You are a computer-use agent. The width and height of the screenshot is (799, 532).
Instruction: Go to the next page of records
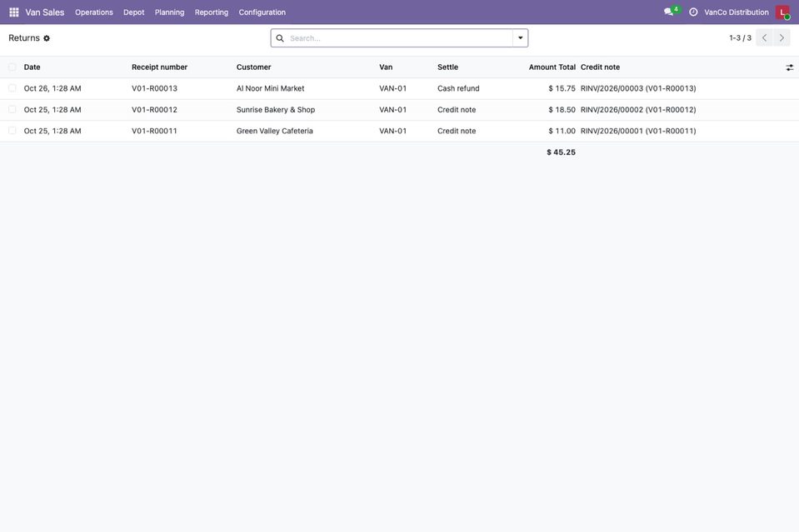[782, 38]
